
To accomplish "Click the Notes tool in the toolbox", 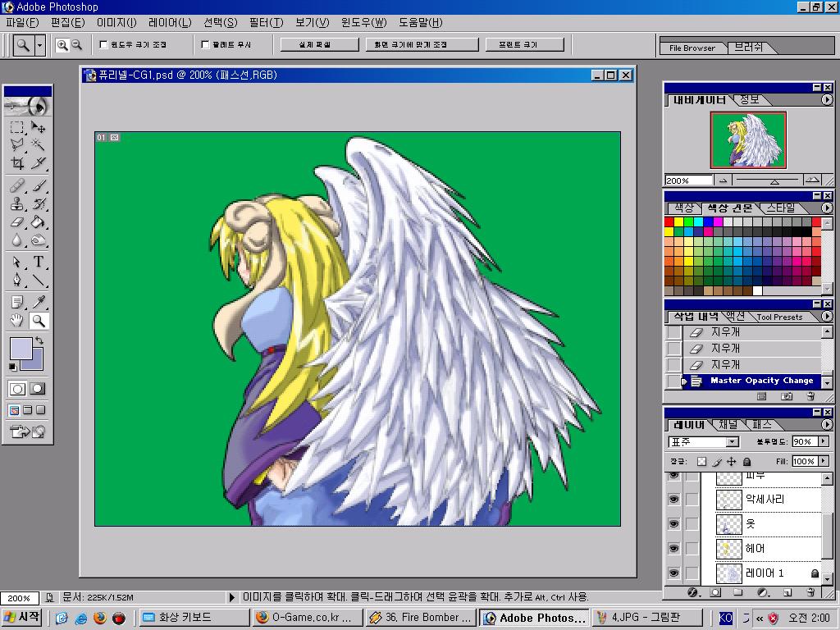I will coord(17,302).
